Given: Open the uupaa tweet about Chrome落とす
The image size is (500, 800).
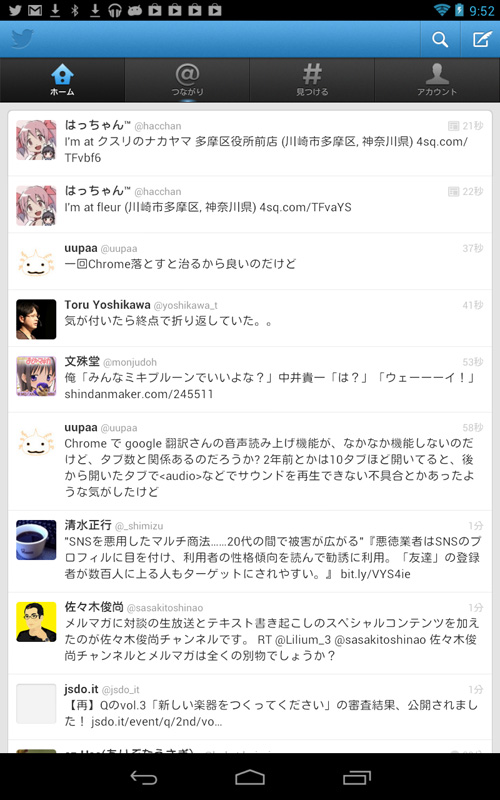Looking at the screenshot, I should [250, 261].
